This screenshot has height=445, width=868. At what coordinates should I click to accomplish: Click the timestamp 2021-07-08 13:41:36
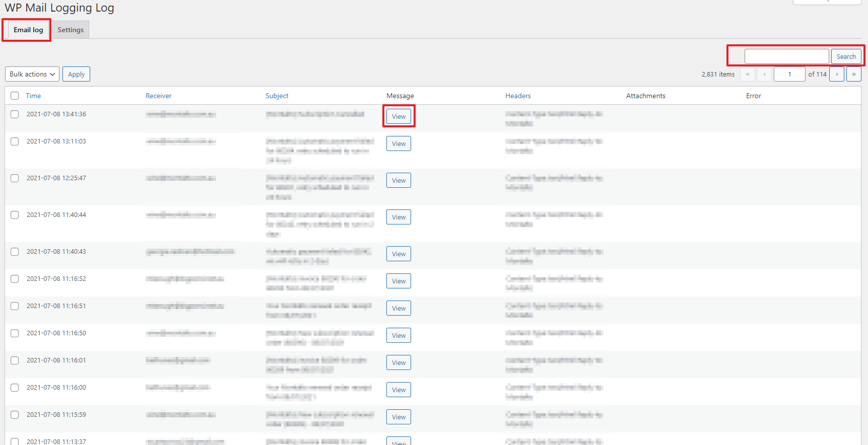[x=56, y=114]
